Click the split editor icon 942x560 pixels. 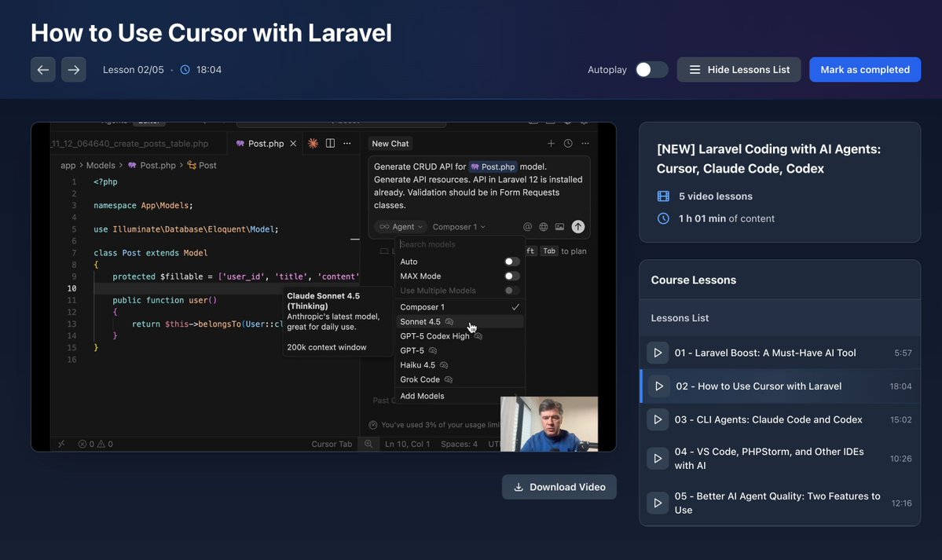tap(330, 143)
